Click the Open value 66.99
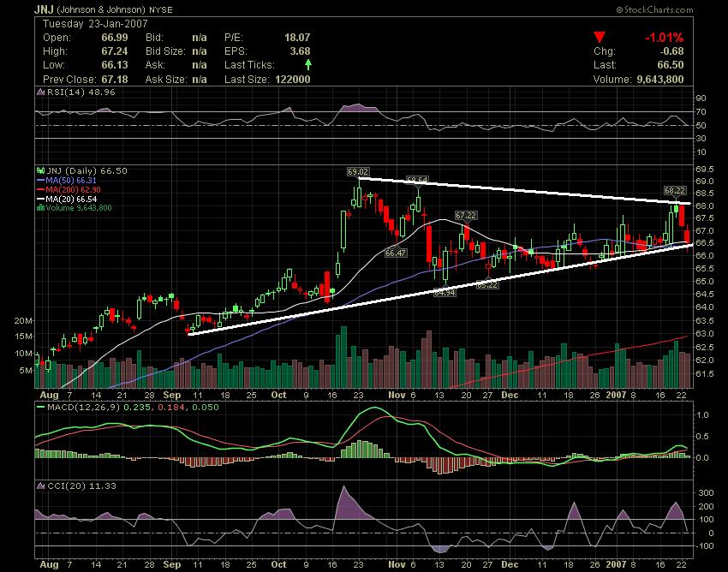 pos(115,37)
